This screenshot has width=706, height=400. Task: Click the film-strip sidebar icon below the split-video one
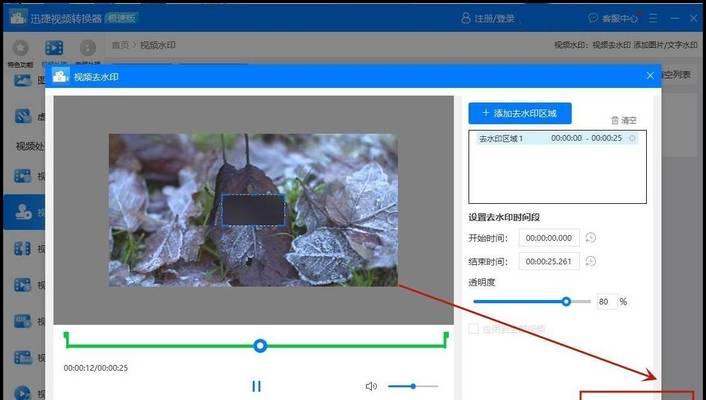[x=23, y=285]
